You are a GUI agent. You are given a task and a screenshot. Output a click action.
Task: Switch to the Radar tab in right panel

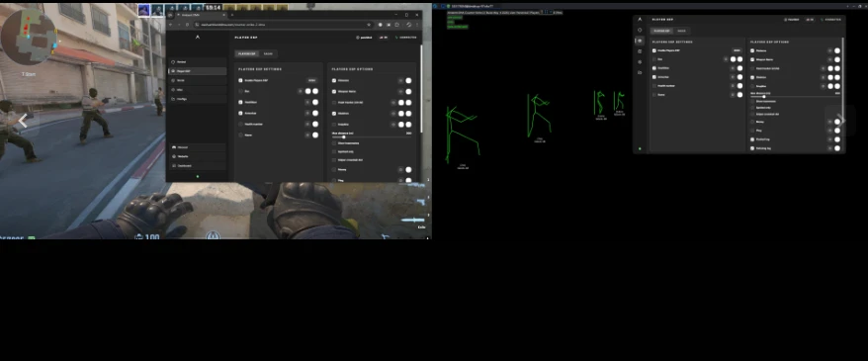point(681,31)
